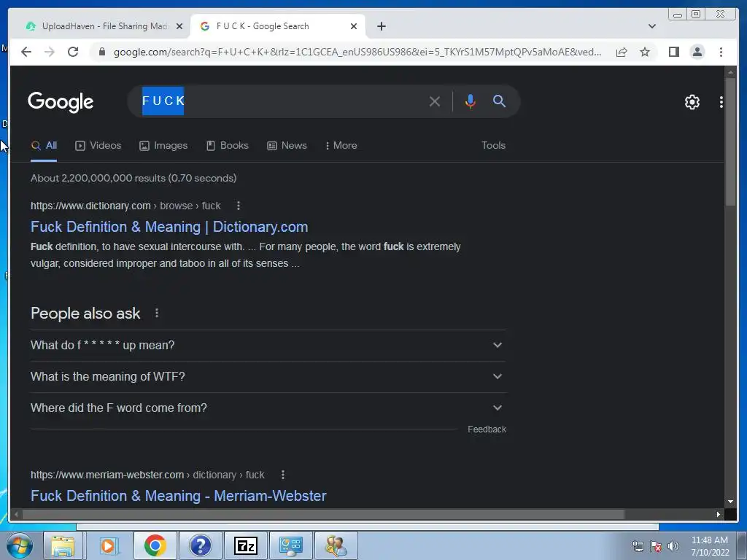Viewport: 747px width, 560px height.
Task: Open the users taskbar icon
Action: click(x=336, y=545)
